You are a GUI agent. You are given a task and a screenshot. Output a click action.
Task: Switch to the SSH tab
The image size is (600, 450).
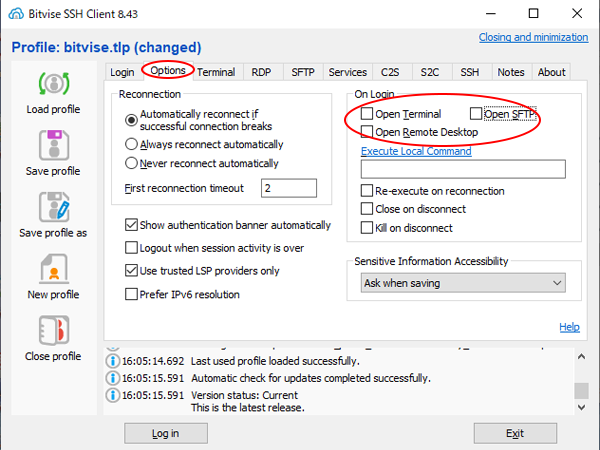(470, 72)
